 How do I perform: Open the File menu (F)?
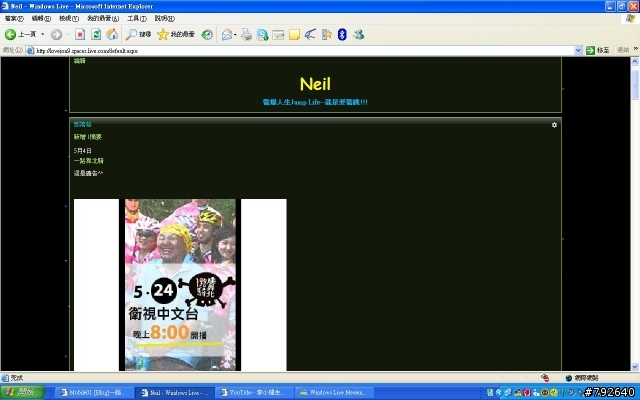14,18
